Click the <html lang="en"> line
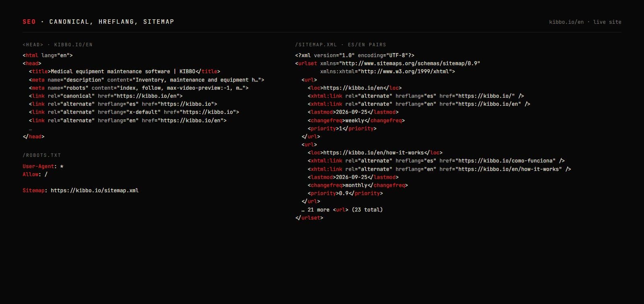 pos(47,55)
